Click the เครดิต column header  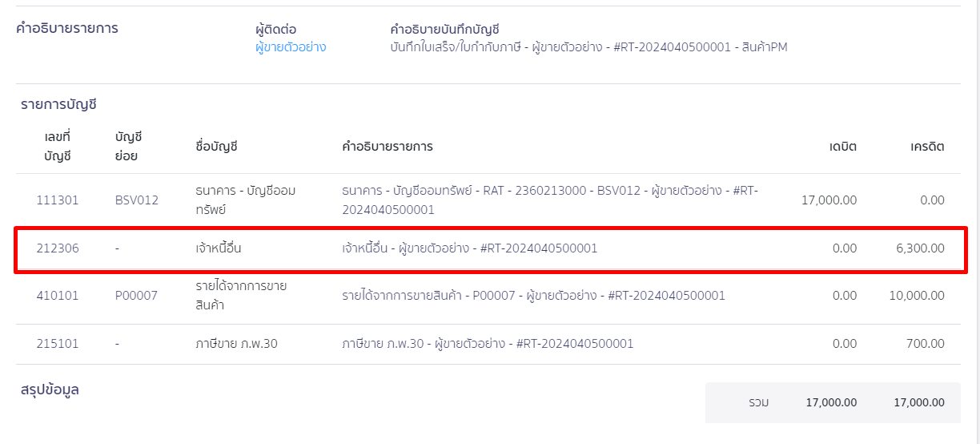[x=927, y=147]
